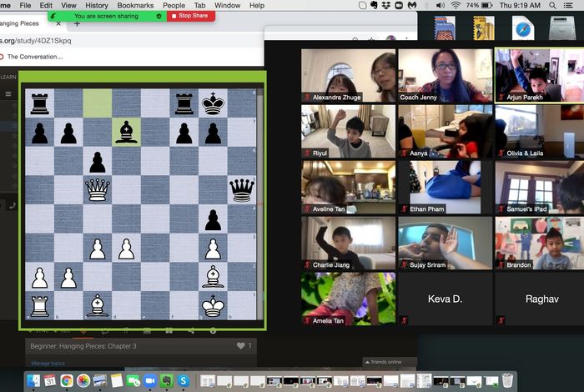Screen dimensions: 584x392
Task: Select Amelia Tan's video tile
Action: pos(348,299)
